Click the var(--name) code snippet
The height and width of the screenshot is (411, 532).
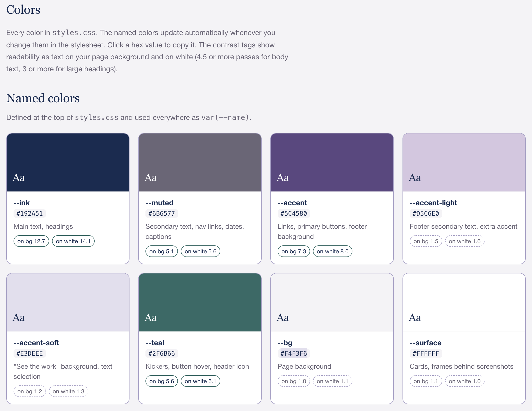coord(225,117)
